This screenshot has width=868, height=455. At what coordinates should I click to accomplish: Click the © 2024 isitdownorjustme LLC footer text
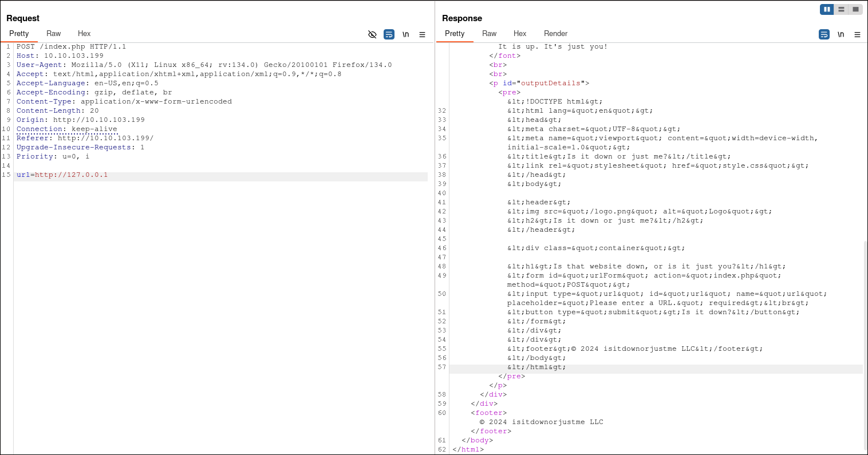pyautogui.click(x=542, y=422)
